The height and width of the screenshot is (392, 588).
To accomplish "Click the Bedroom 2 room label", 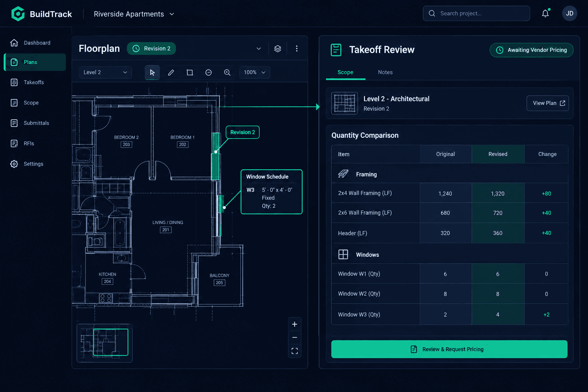I will [x=126, y=137].
